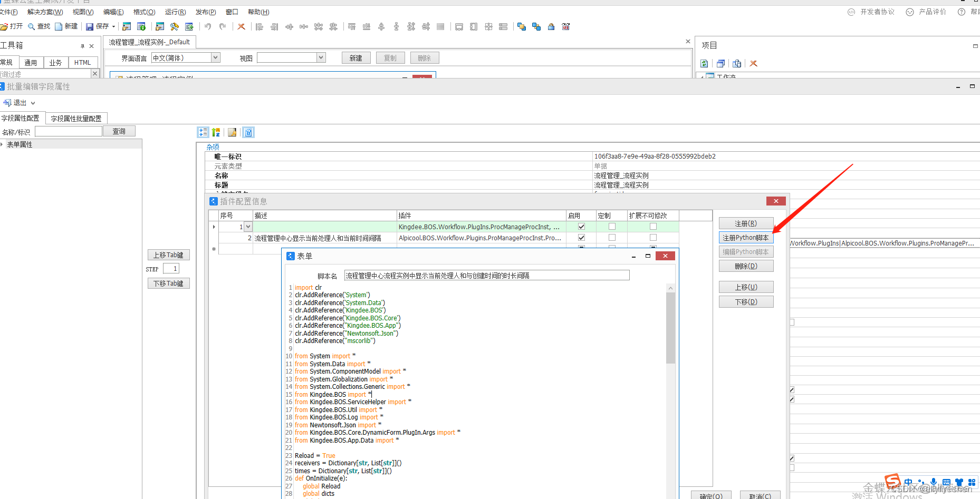The width and height of the screenshot is (980, 499).
Task: Click the code editor vertical scrollbar thumb
Action: pyautogui.click(x=670, y=328)
